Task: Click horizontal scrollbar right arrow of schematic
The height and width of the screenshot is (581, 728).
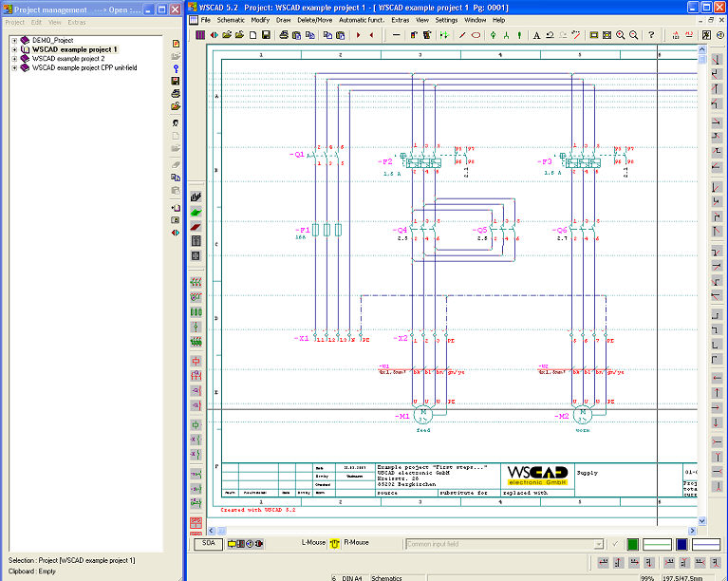Action: [692, 531]
